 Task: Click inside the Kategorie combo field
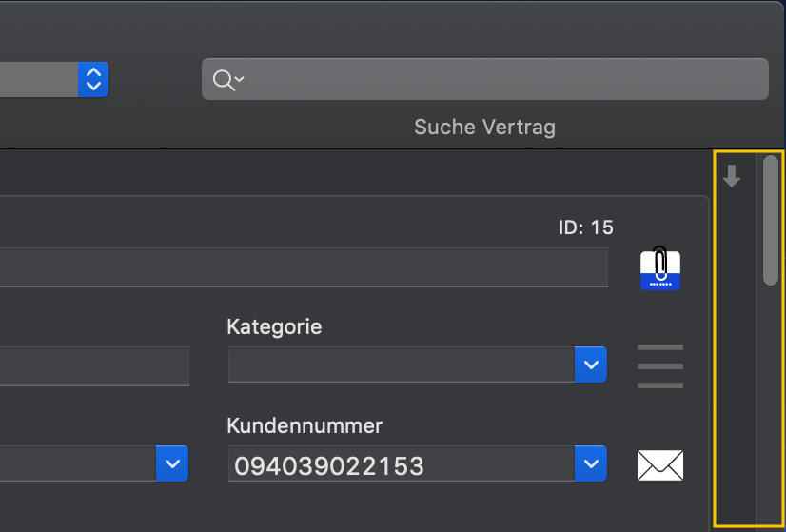402,365
